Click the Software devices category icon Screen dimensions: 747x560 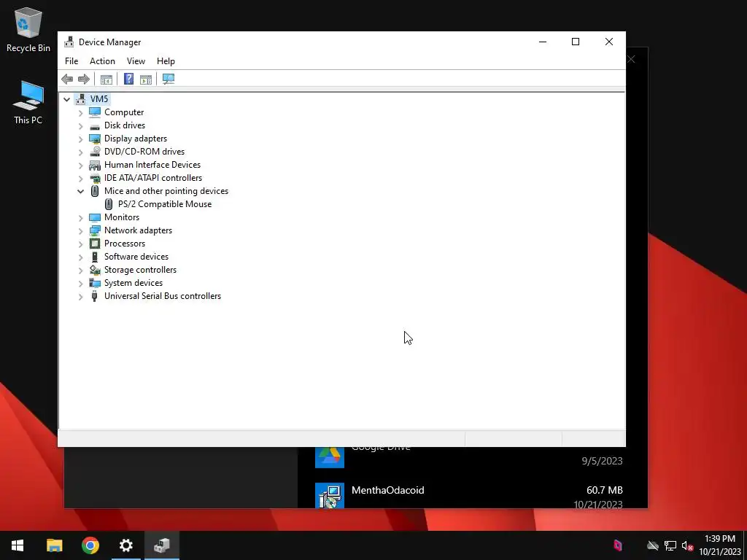pyautogui.click(x=95, y=257)
